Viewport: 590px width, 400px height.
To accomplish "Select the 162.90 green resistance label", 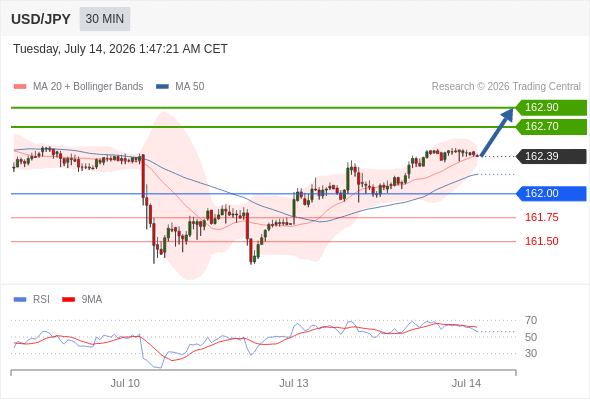I will (551, 108).
